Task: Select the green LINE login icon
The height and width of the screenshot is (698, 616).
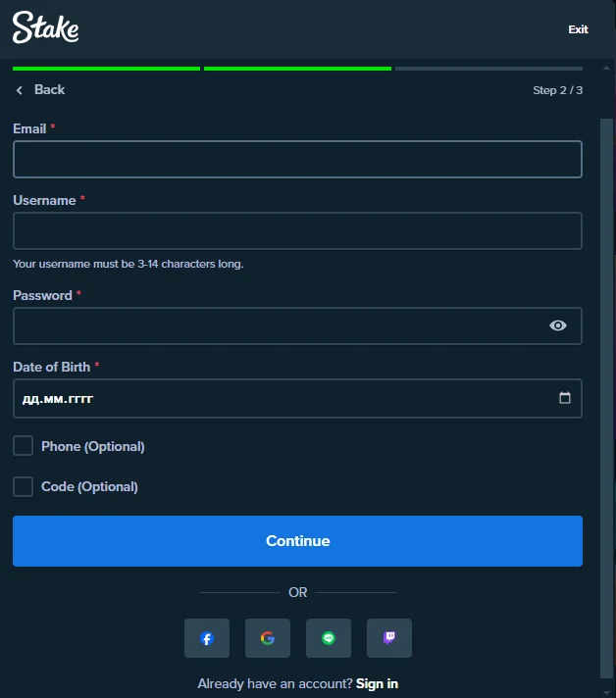Action: click(x=329, y=638)
